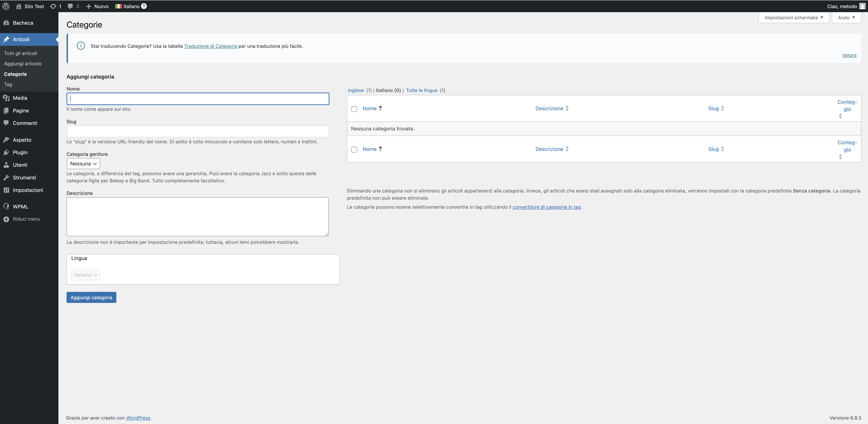The height and width of the screenshot is (424, 868).
Task: Click the WordPress logo icon
Action: click(x=6, y=6)
